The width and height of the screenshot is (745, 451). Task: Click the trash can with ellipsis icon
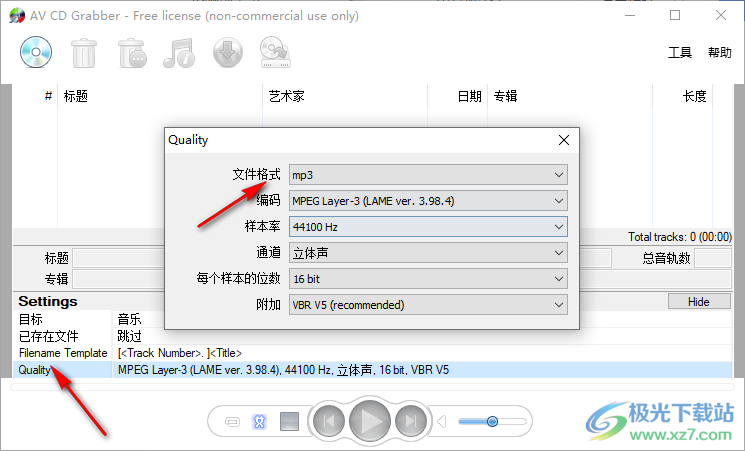pos(132,52)
